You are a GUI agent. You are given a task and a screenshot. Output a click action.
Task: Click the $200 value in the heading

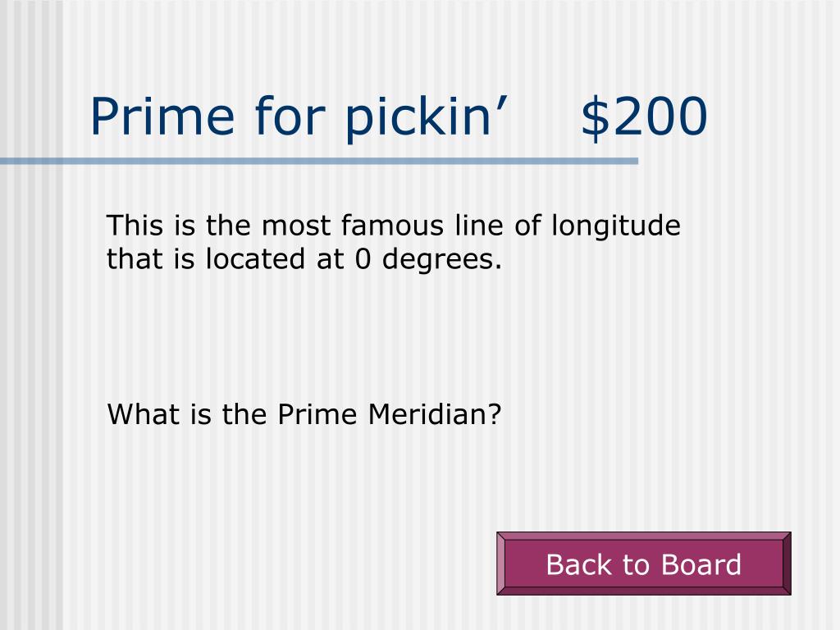(x=644, y=116)
